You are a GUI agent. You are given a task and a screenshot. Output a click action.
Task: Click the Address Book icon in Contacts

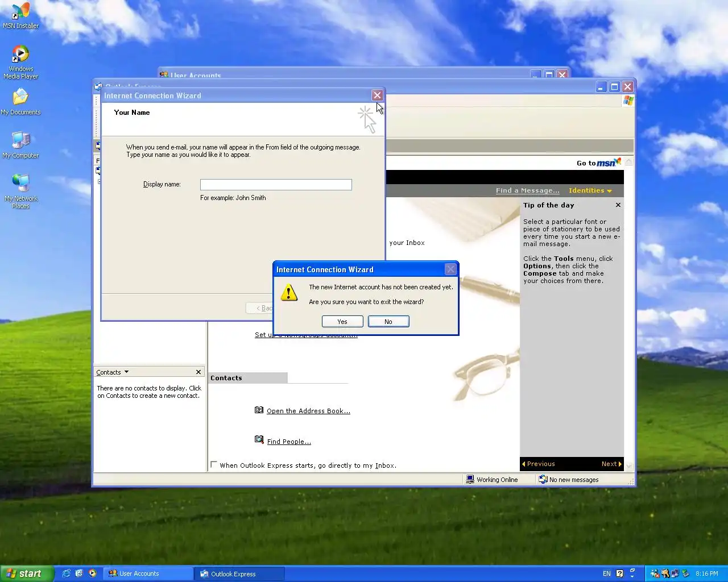pos(259,410)
